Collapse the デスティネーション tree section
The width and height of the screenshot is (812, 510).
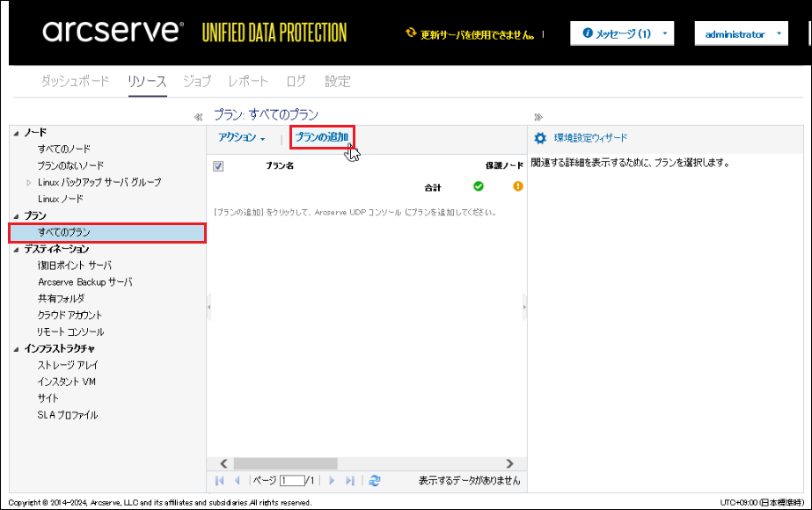17,250
